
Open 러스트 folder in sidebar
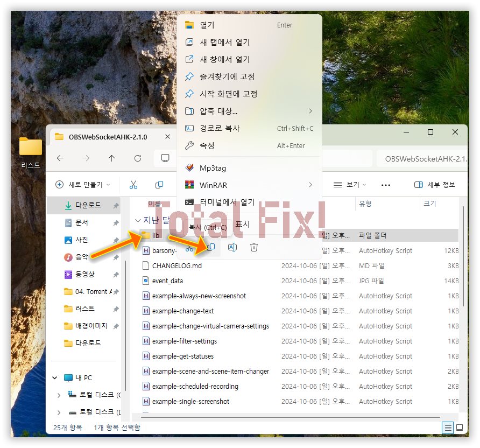coord(83,309)
